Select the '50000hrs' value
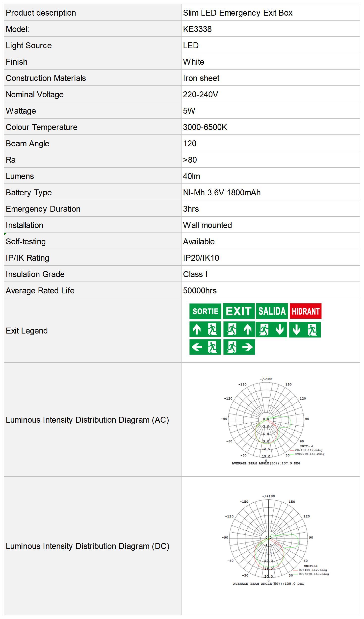 click(x=200, y=290)
